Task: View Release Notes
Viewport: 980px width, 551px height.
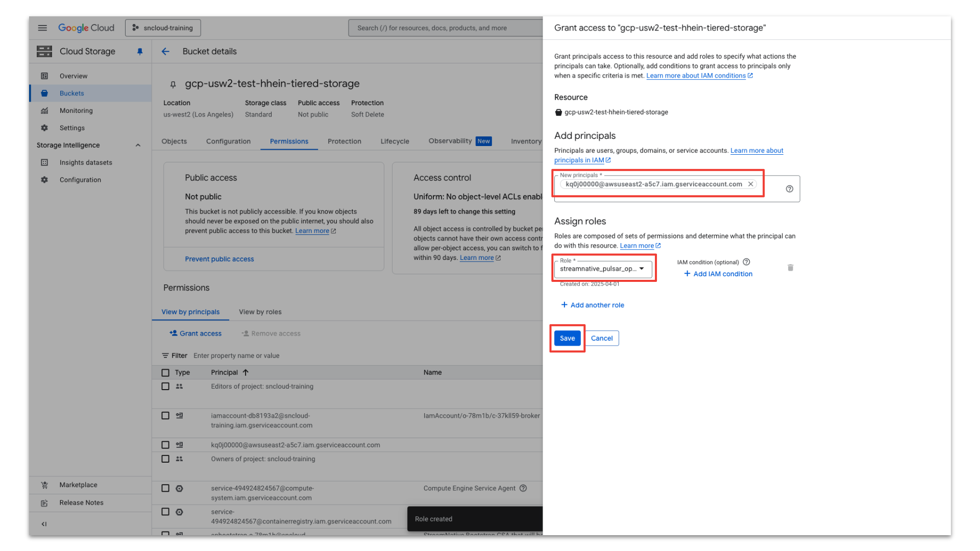Action: (x=81, y=502)
